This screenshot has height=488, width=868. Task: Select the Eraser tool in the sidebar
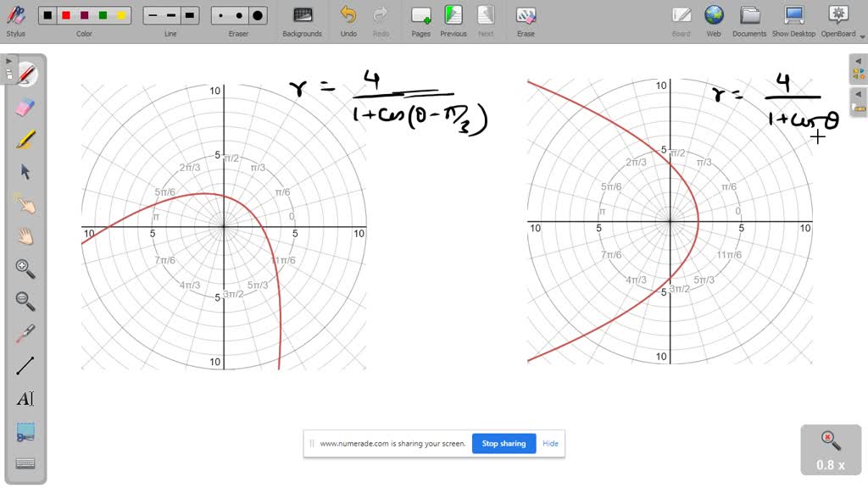click(24, 107)
